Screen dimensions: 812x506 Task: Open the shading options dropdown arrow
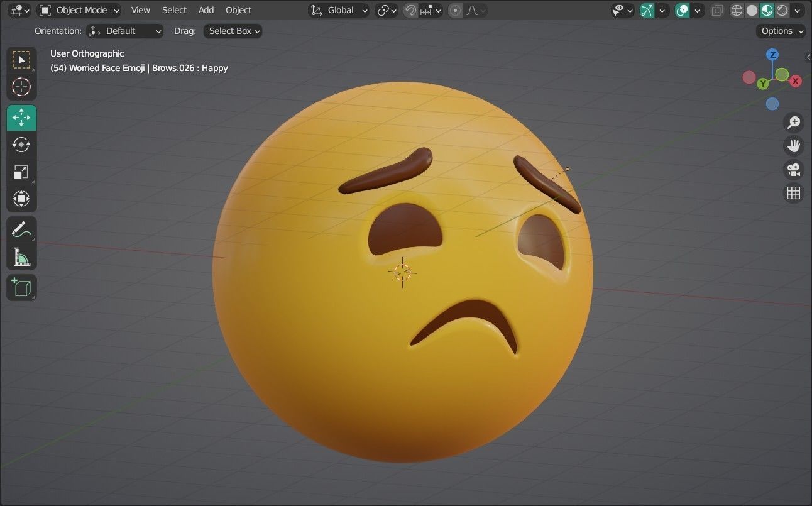tap(798, 10)
